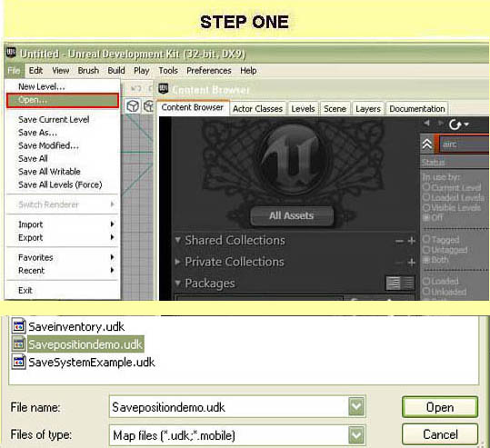Collapse the Packages section
Viewport: 490px width, 448px height.
[x=178, y=283]
